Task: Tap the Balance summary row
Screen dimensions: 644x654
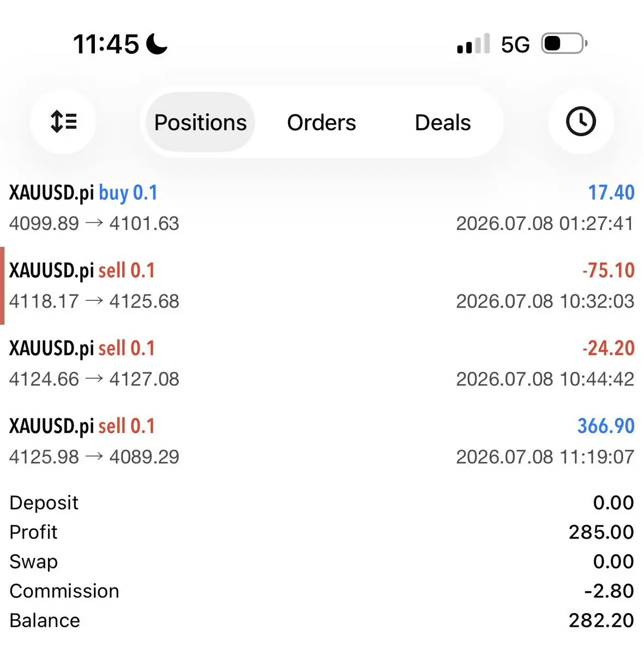Action: (322, 620)
